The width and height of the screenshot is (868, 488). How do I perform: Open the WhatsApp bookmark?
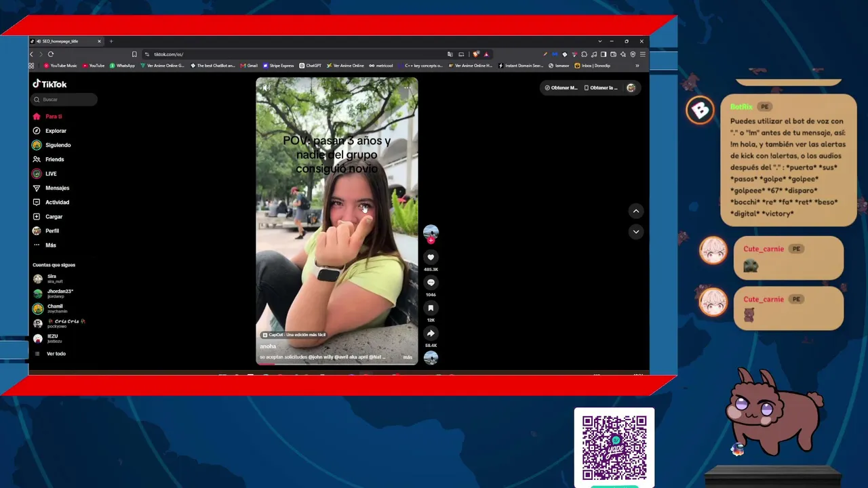point(123,66)
